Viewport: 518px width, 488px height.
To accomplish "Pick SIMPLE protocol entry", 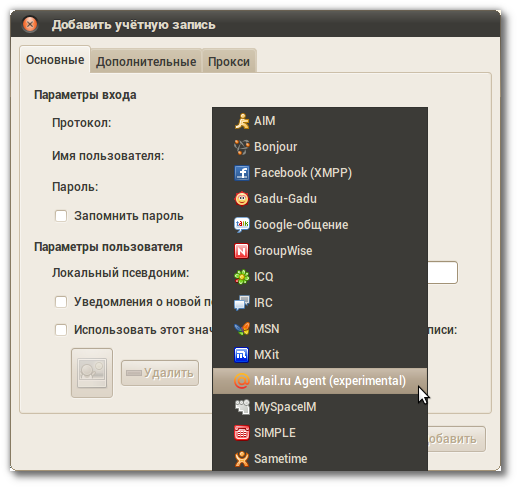I will pos(320,433).
